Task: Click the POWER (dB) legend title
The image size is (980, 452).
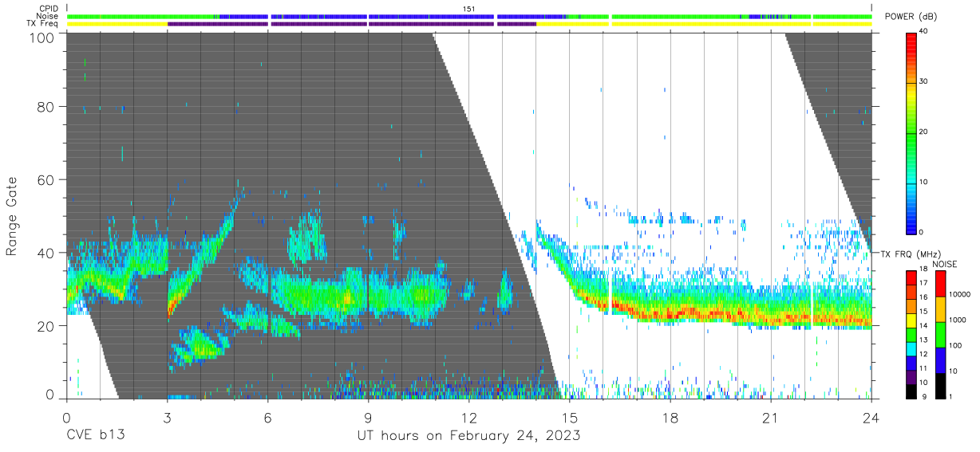Action: [x=909, y=17]
